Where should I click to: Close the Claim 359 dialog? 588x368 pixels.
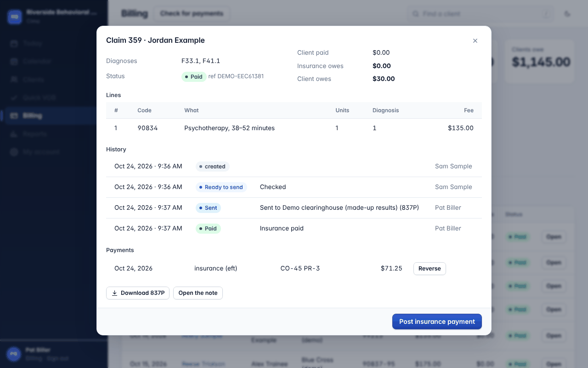pos(475,40)
